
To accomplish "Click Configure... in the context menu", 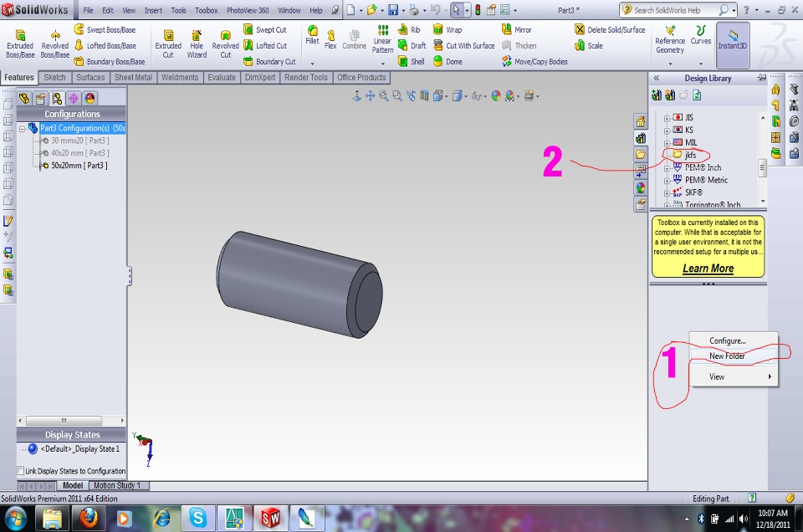I will coord(727,340).
